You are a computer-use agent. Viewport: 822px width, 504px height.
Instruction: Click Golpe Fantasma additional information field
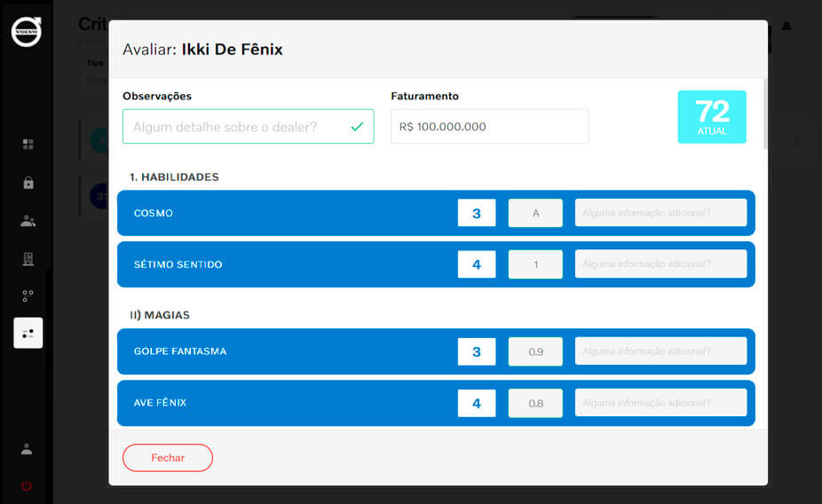[x=660, y=351]
